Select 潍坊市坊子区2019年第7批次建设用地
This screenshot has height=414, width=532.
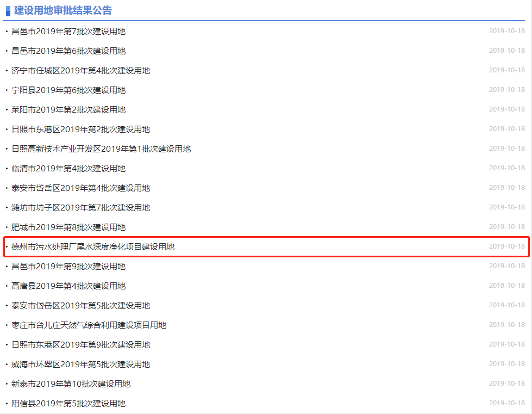[x=81, y=207]
